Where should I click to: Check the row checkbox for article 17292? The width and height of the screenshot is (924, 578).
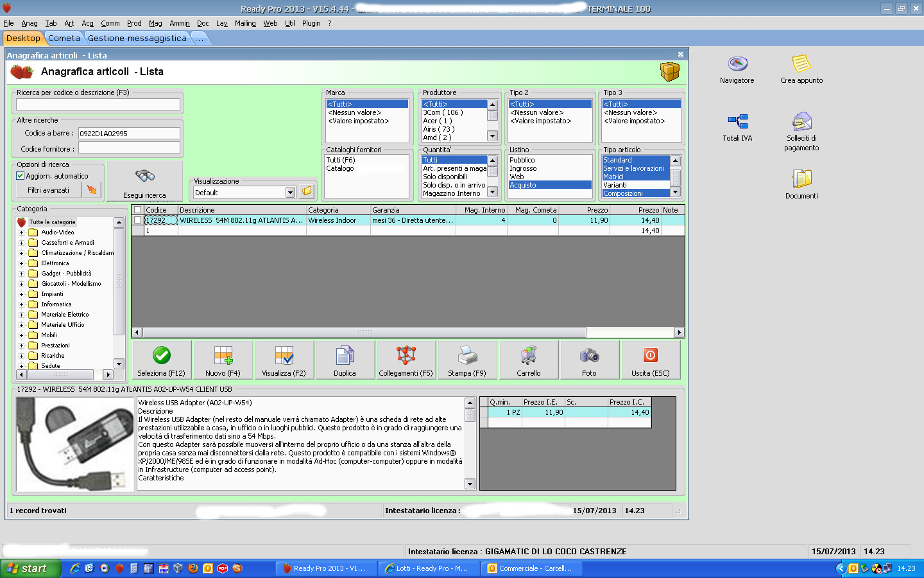[x=137, y=220]
